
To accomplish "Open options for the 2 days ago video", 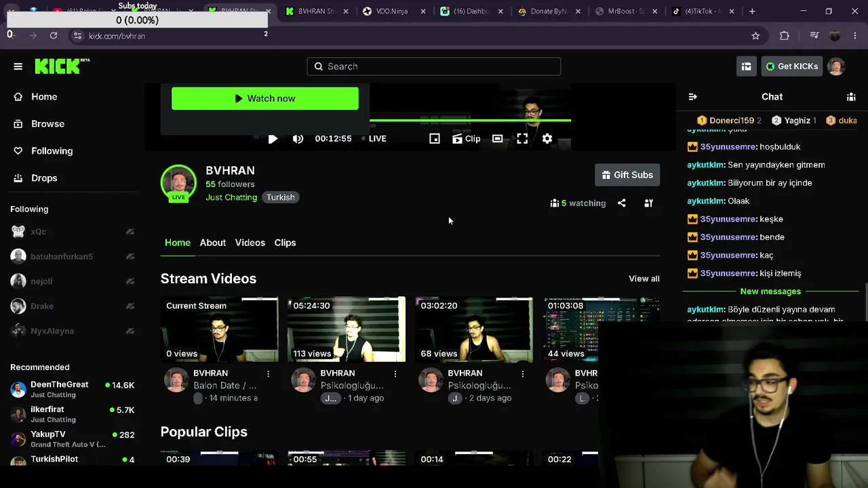I will pyautogui.click(x=523, y=373).
